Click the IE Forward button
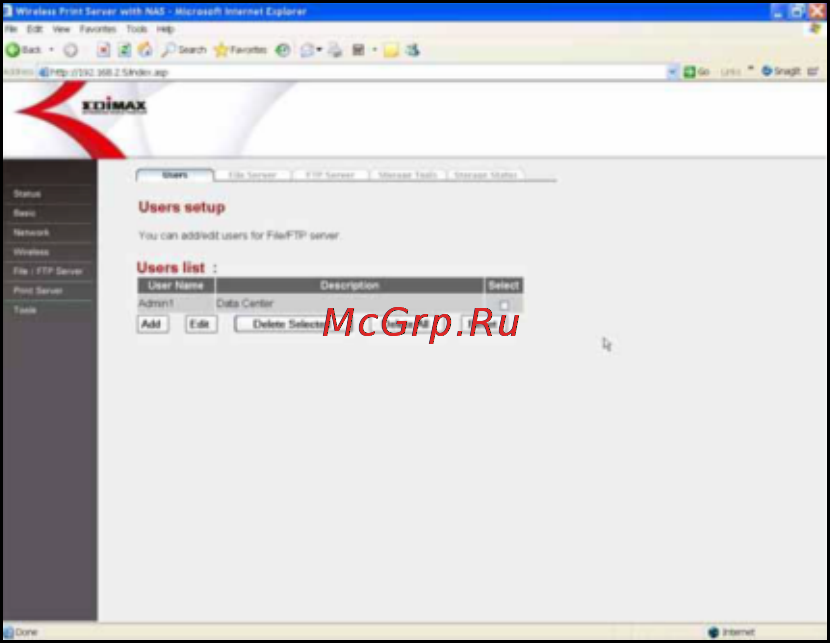The height and width of the screenshot is (643, 830). point(70,50)
